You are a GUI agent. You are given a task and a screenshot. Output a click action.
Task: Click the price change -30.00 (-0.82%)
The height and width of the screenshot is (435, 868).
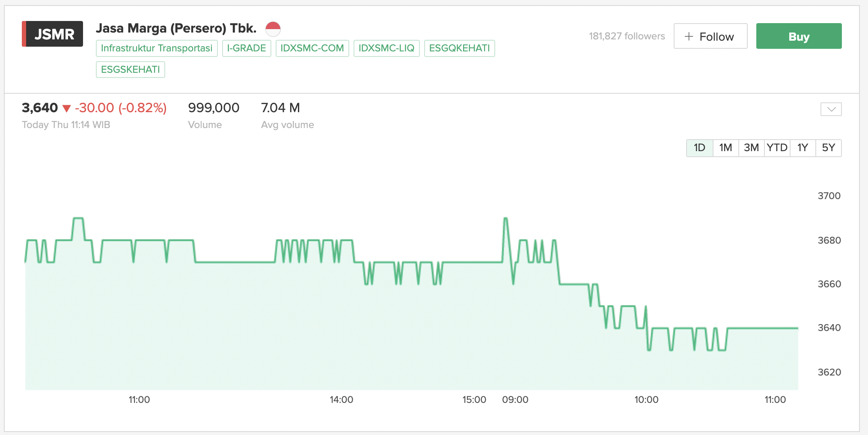121,108
